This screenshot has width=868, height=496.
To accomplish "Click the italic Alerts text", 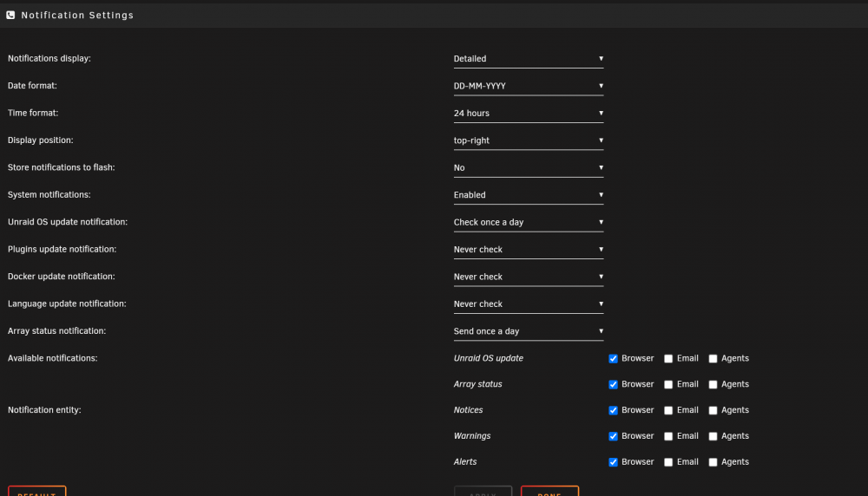I will [x=465, y=461].
